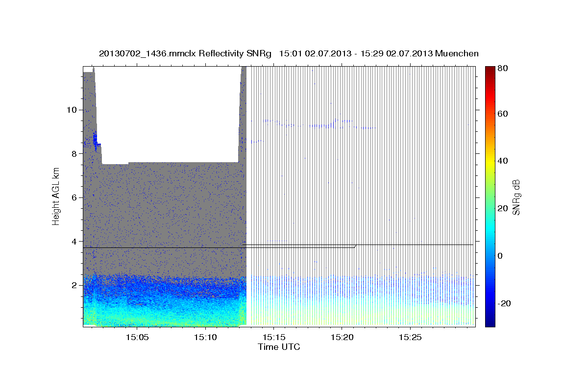Click the 15:20 time tick label

pyautogui.click(x=342, y=337)
